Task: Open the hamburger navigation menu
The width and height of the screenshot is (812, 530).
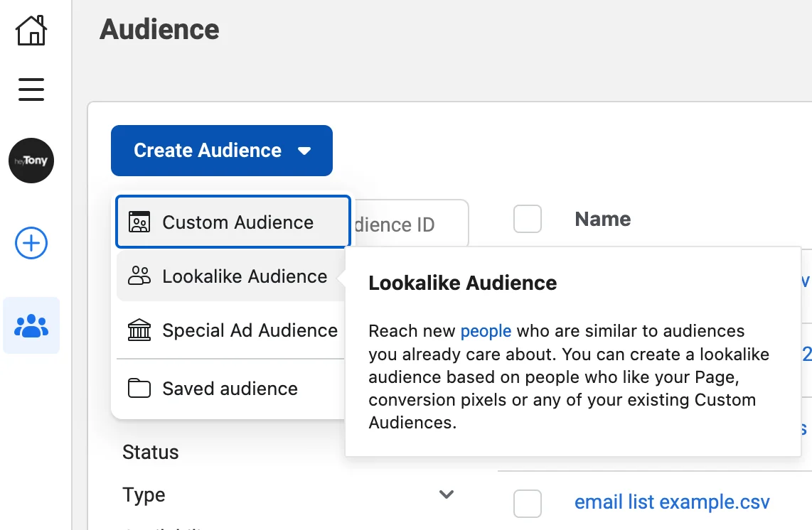Action: tap(31, 90)
